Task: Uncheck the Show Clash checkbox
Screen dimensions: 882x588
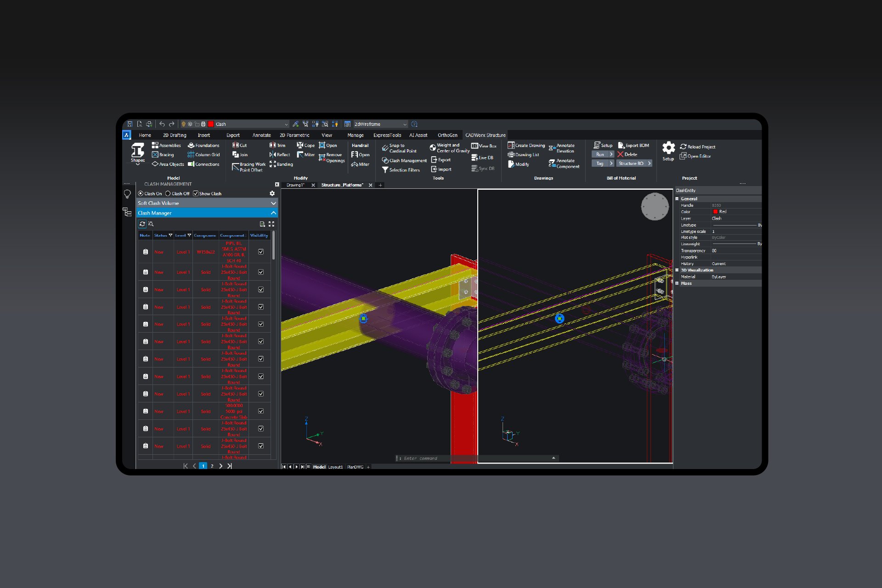Action: (x=196, y=193)
